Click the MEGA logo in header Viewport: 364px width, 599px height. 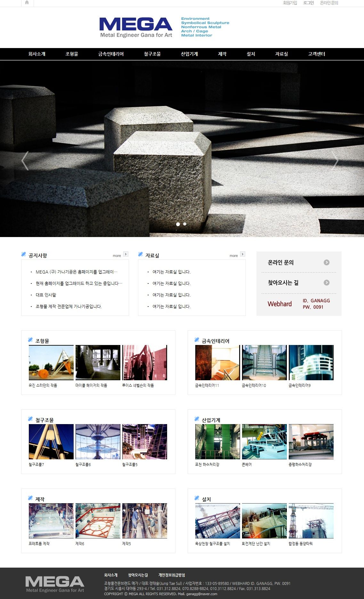[136, 27]
